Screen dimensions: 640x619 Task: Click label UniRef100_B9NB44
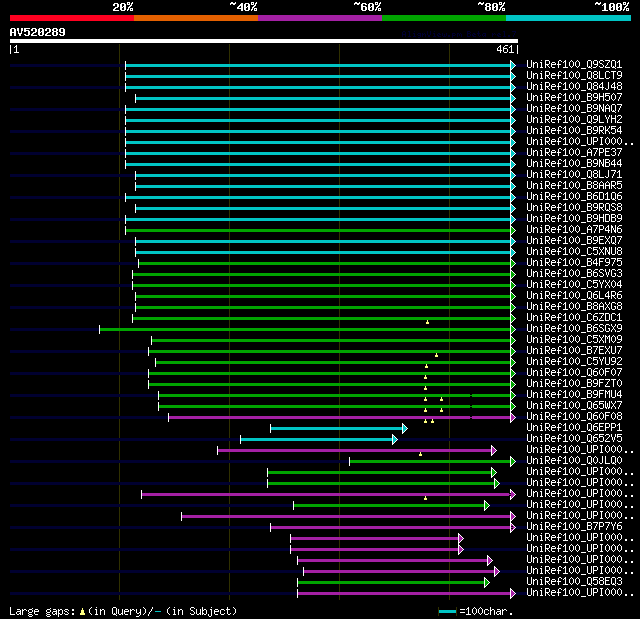[574, 164]
